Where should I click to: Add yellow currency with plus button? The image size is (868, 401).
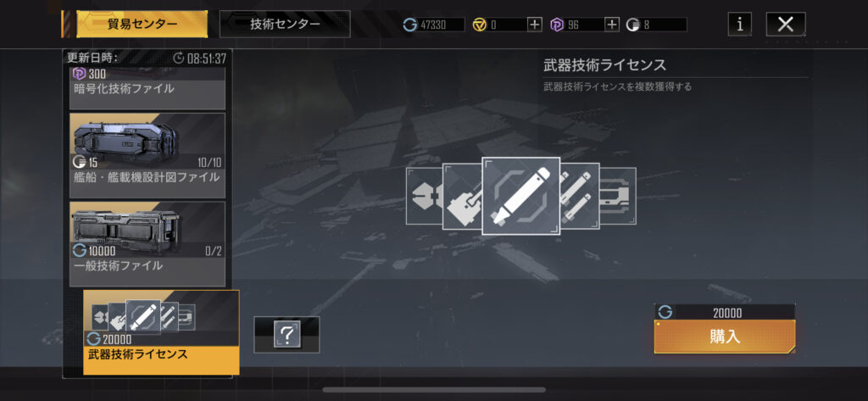[x=535, y=25]
